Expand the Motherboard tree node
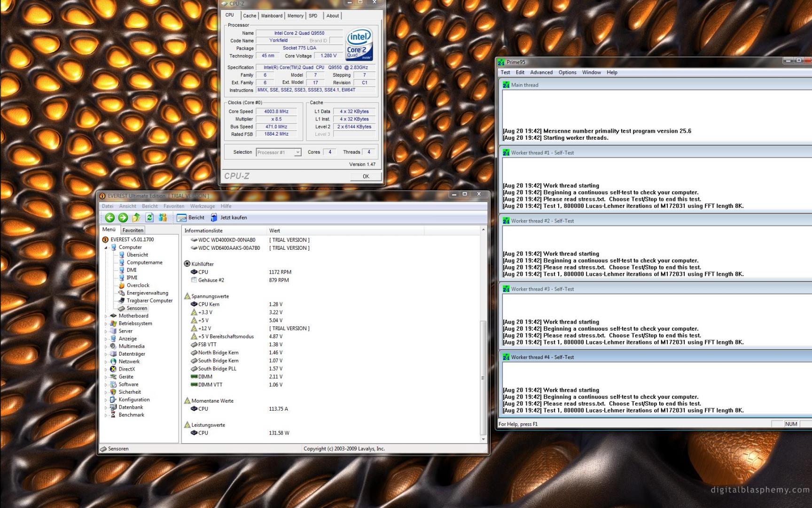Image resolution: width=812 pixels, height=508 pixels. tap(106, 316)
